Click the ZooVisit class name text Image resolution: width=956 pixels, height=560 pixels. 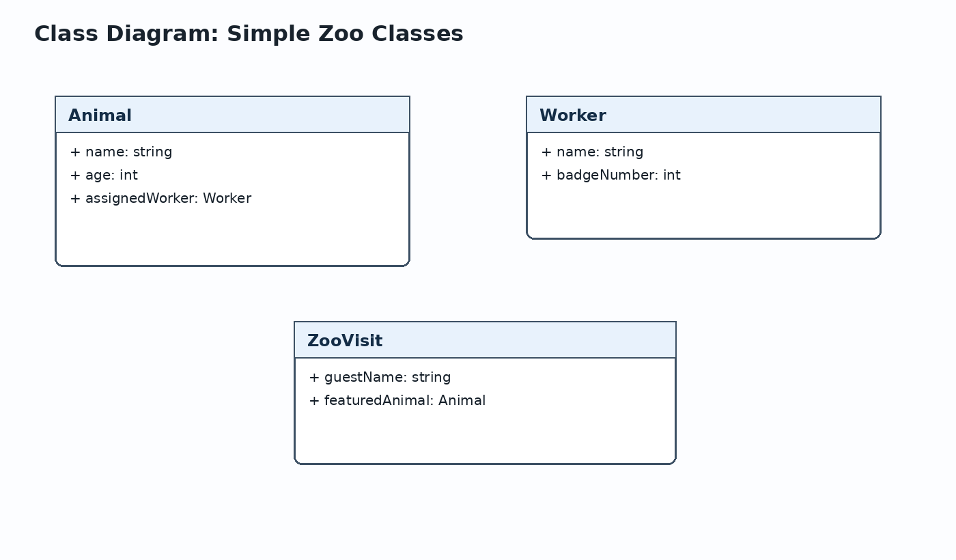pos(345,341)
